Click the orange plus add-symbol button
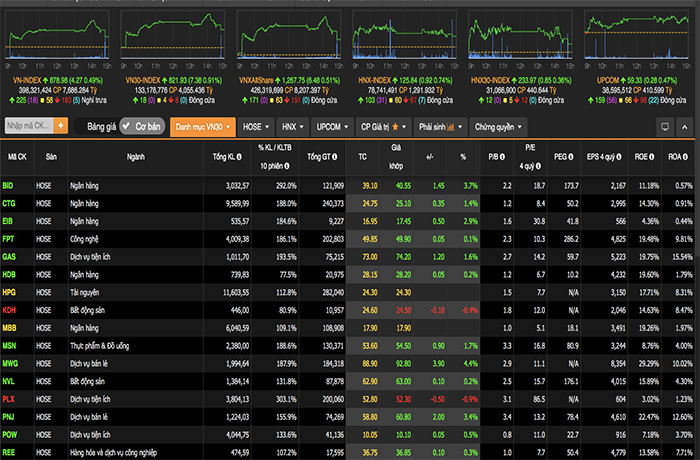 (x=61, y=127)
